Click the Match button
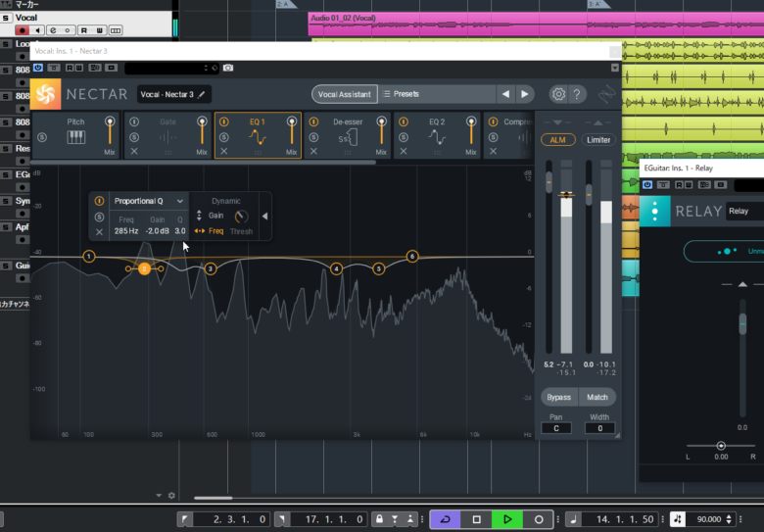 [597, 397]
